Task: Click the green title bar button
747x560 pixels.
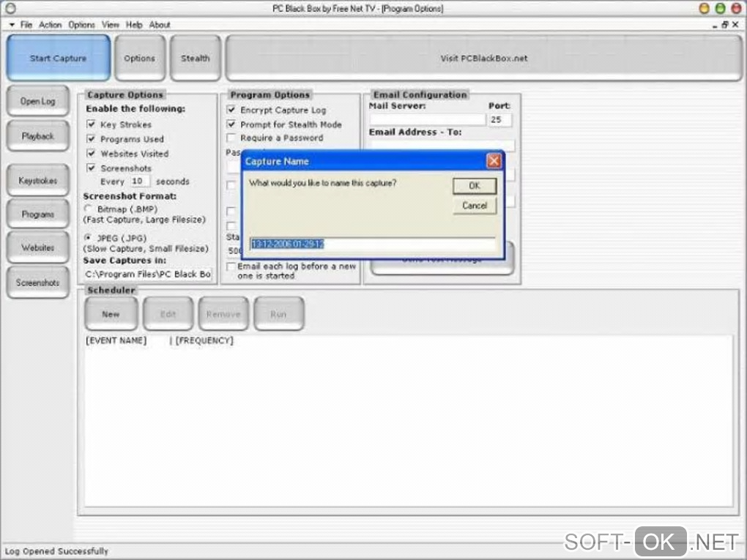Action: point(720,8)
